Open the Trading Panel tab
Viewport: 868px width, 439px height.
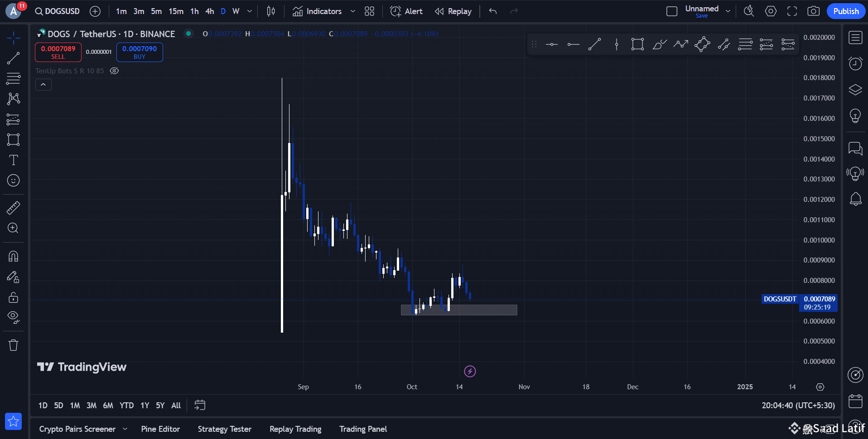(x=363, y=429)
